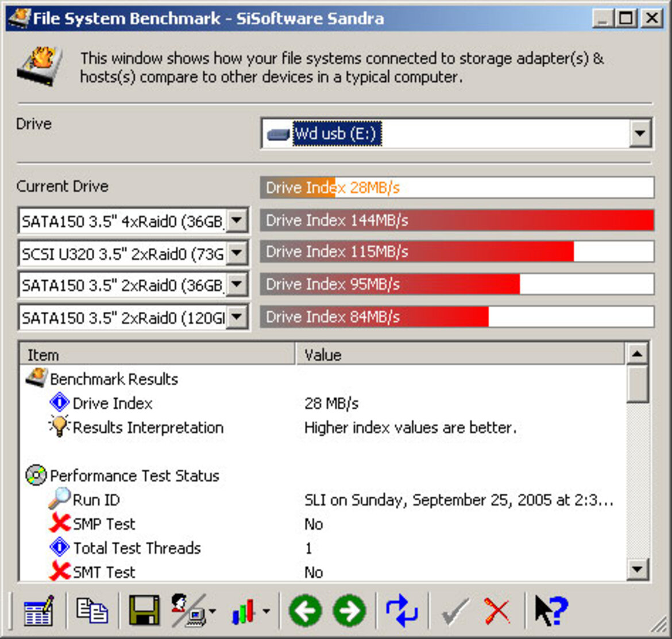
Task: Go forward with the green right arrow
Action: (x=349, y=611)
